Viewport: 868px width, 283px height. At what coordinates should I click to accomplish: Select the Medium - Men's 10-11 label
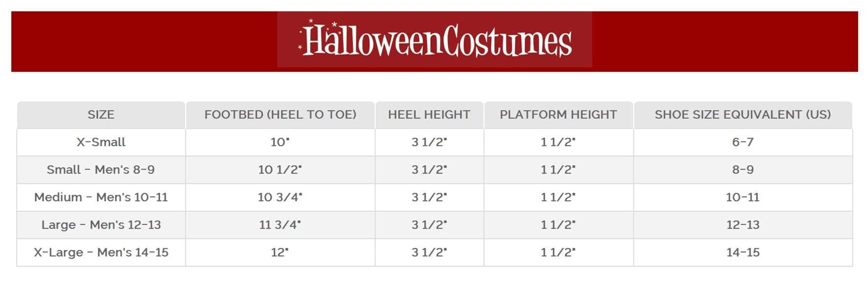tap(101, 197)
